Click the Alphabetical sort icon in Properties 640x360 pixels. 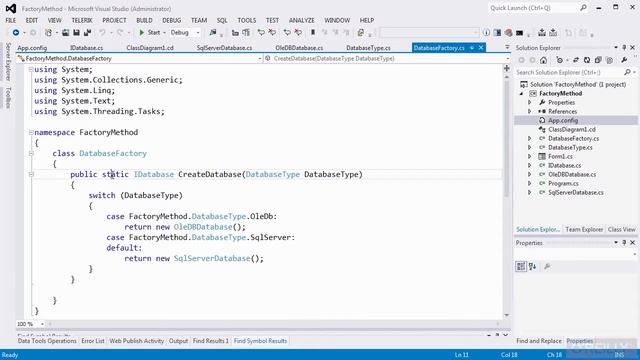(x=532, y=267)
